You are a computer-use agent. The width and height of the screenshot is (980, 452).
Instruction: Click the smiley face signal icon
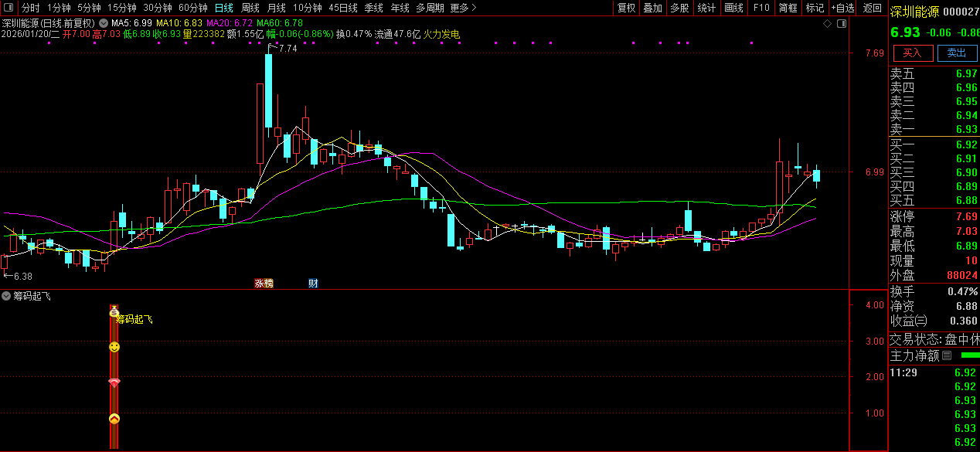[114, 348]
